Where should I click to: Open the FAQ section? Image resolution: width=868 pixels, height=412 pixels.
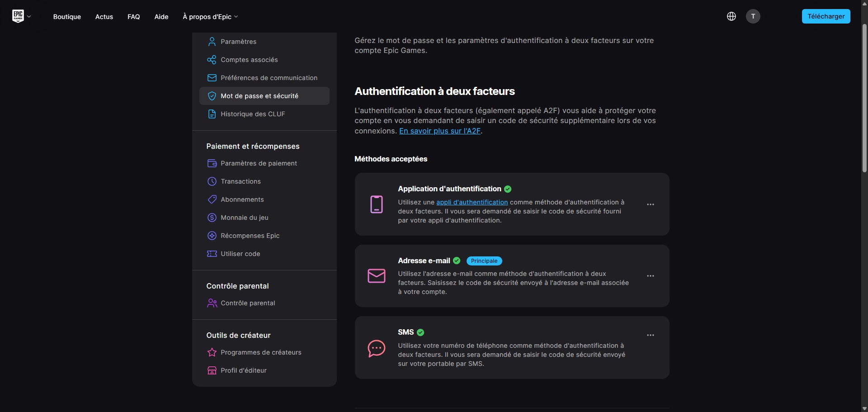point(133,17)
